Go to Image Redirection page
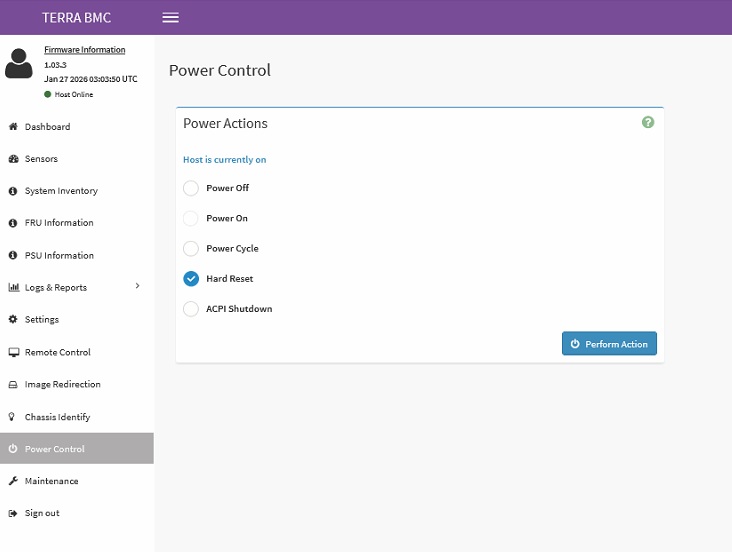Screen dimensions: 732x552 coord(77,384)
